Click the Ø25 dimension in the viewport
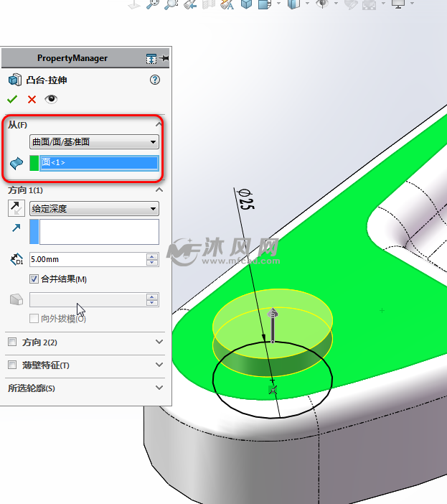Viewport: 447px width, 504px height. (x=245, y=200)
